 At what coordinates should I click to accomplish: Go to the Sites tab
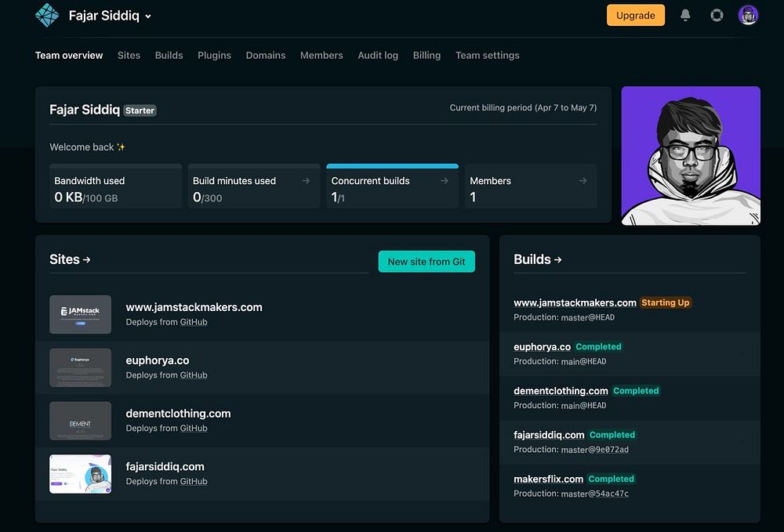pyautogui.click(x=129, y=56)
